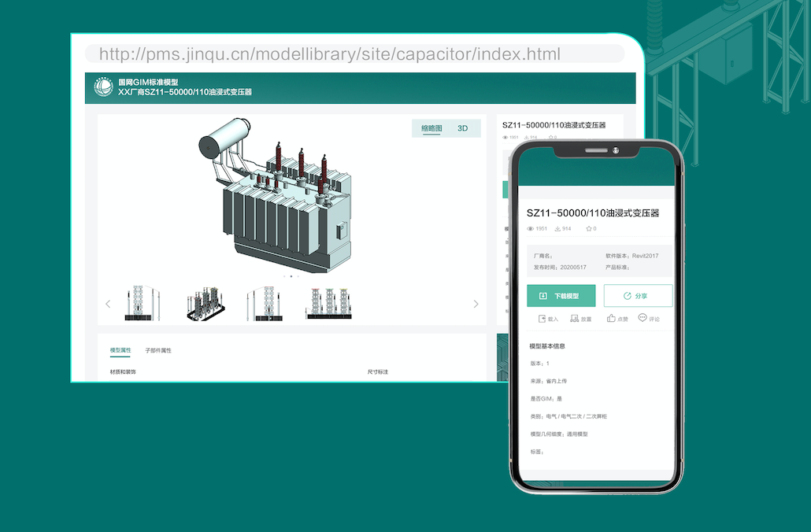The width and height of the screenshot is (811, 532).
Task: Tap the 点赞 thumbs-up like icon
Action: [611, 318]
